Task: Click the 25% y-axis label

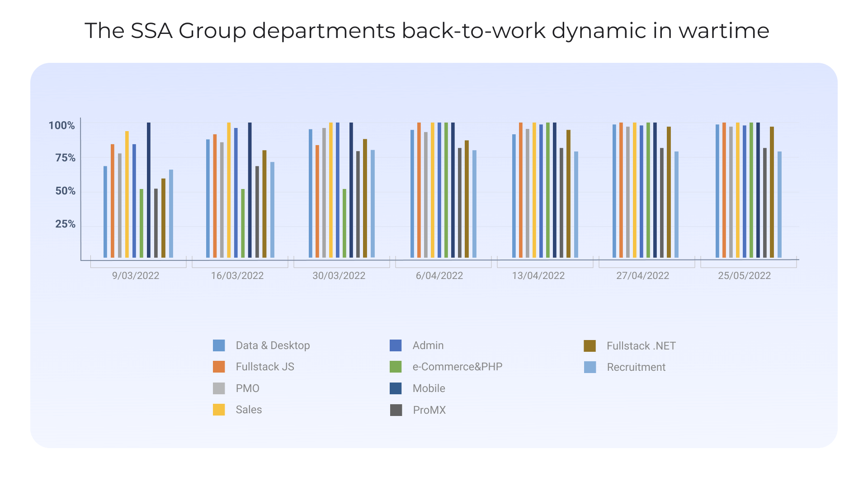Action: [65, 224]
